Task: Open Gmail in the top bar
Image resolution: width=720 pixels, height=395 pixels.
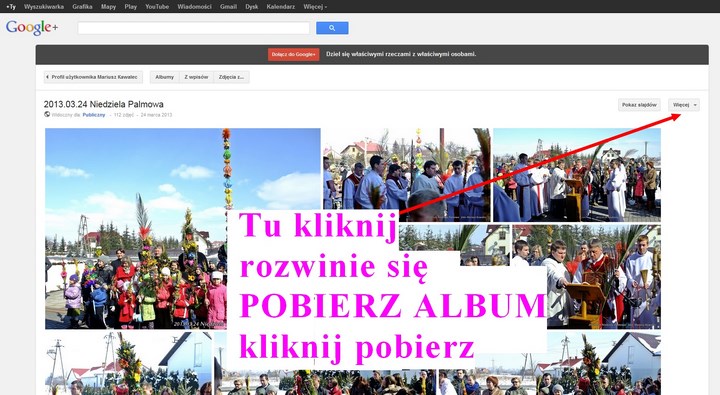Action: [228, 6]
